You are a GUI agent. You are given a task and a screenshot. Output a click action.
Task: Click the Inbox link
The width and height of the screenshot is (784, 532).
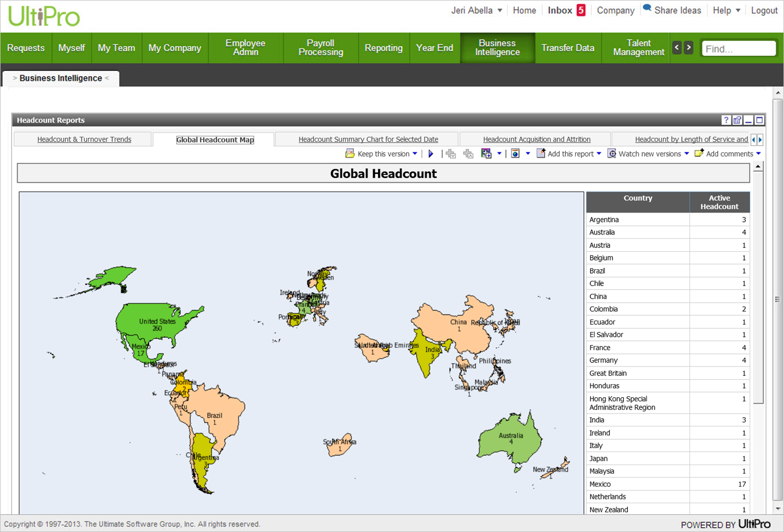[560, 10]
